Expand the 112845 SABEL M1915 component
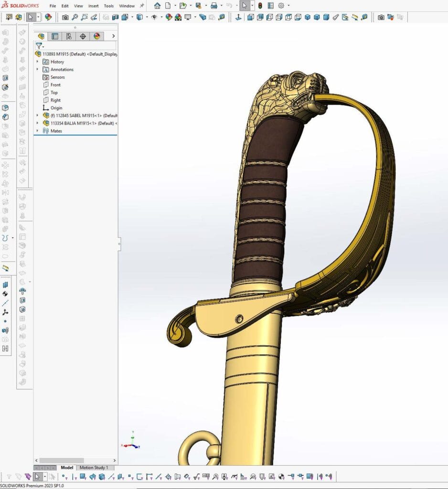This screenshot has width=448, height=489. click(37, 116)
